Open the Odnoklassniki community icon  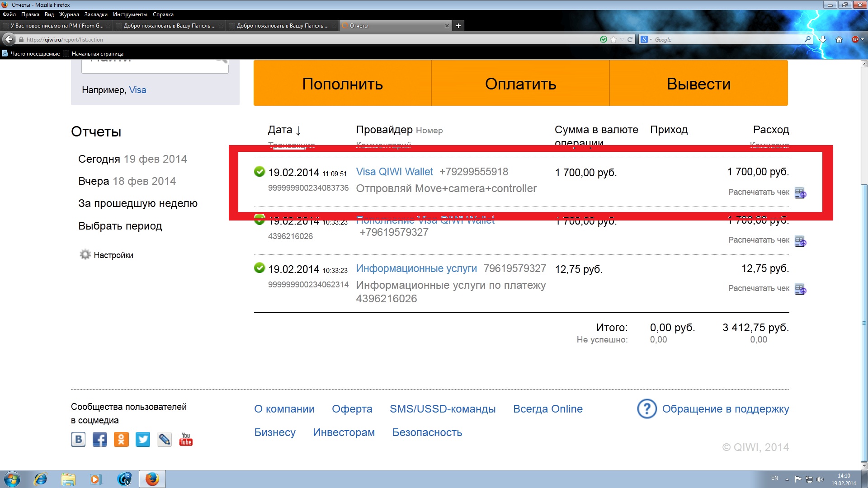coord(121,439)
